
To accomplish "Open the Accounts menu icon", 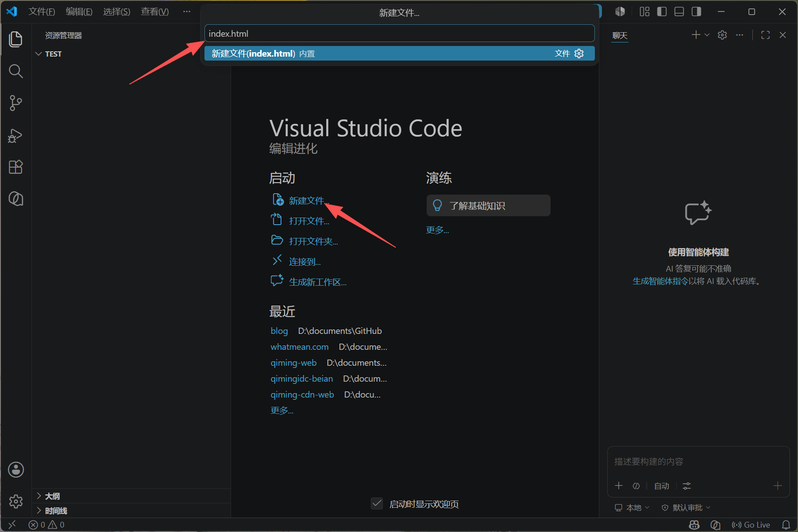I will (x=16, y=470).
